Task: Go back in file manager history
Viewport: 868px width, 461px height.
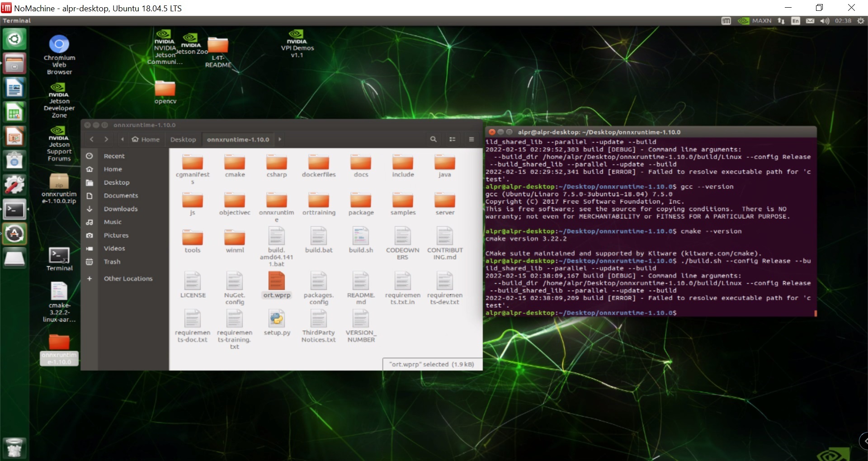Action: (x=92, y=139)
